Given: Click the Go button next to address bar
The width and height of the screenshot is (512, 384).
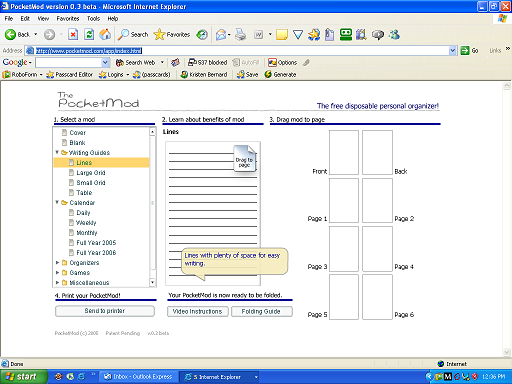Looking at the screenshot, I should [x=469, y=51].
